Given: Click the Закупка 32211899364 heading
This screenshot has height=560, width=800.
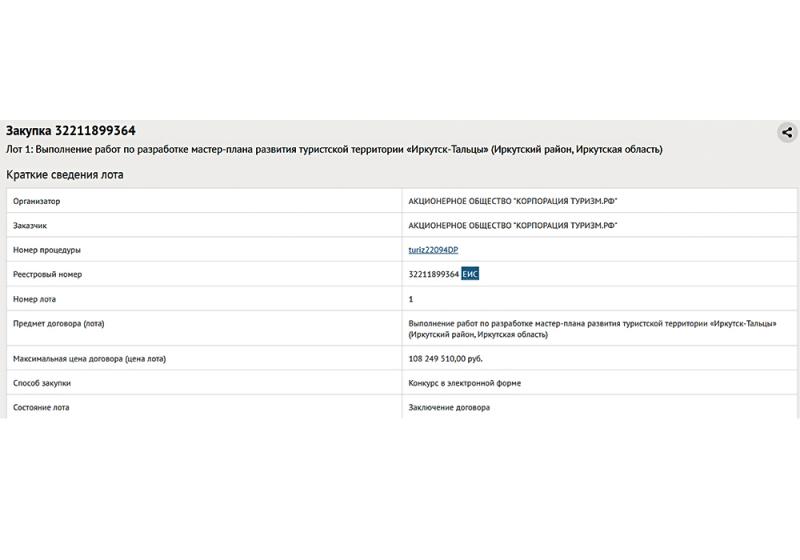Looking at the screenshot, I should (x=71, y=131).
